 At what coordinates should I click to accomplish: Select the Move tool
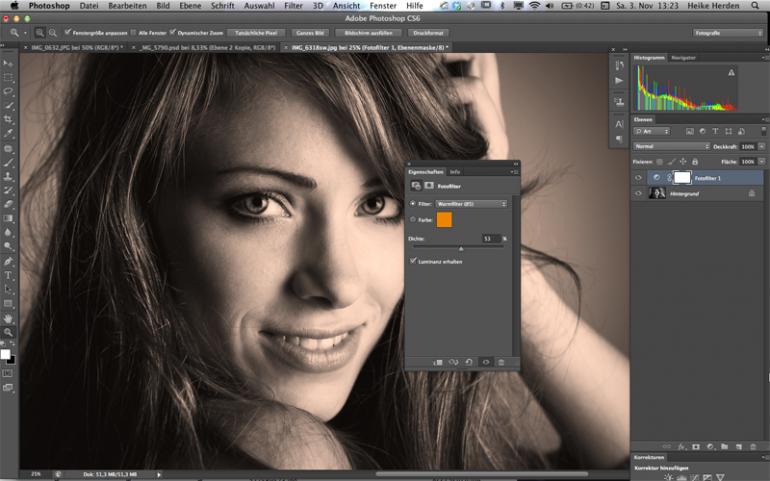[x=8, y=63]
